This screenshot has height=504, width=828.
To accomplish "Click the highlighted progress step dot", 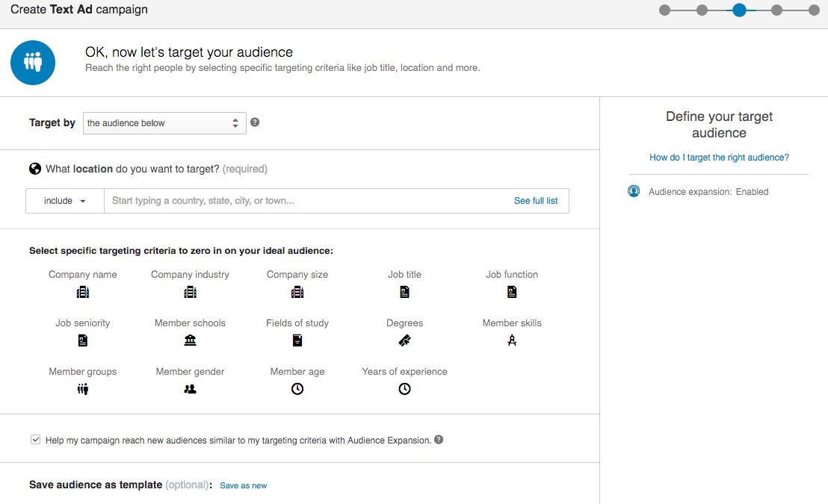I will point(739,10).
